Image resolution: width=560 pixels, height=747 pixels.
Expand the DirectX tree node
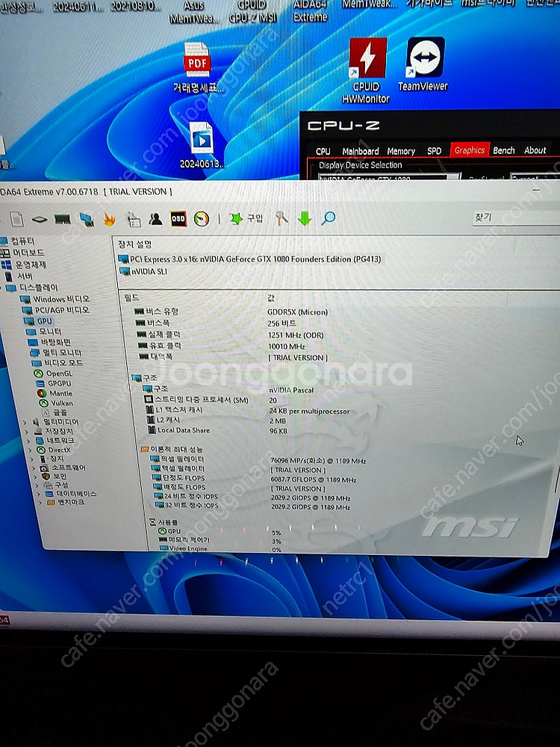click(x=31, y=450)
